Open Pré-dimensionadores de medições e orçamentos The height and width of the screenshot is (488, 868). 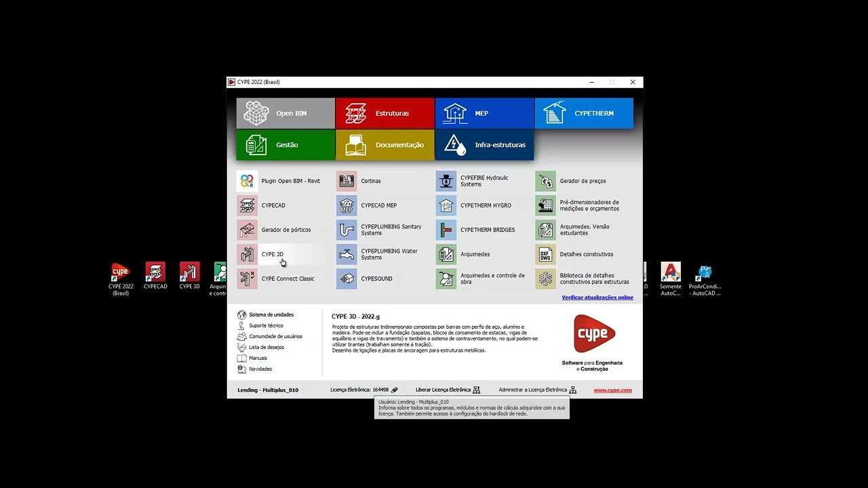coord(578,205)
